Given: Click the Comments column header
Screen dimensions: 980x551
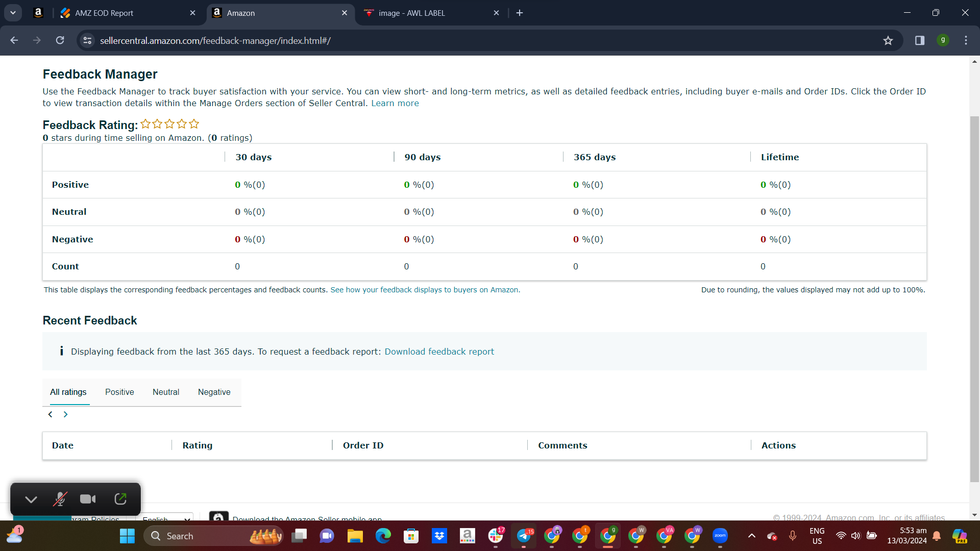Looking at the screenshot, I should pyautogui.click(x=562, y=445).
